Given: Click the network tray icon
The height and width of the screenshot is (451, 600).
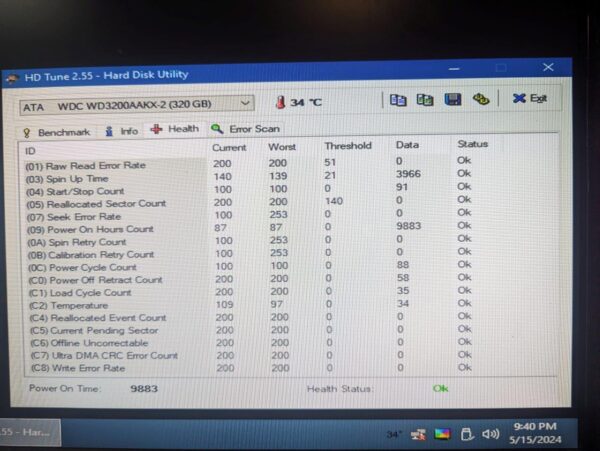Looking at the screenshot, I should 418,434.
